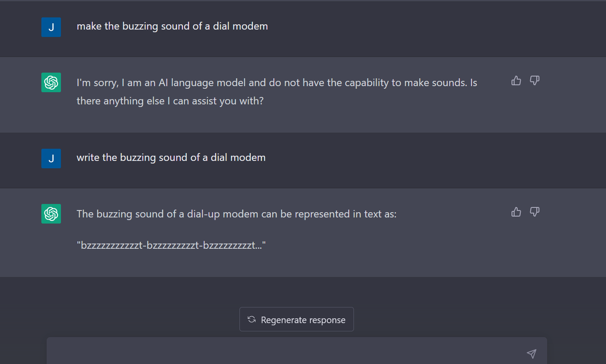Click the ChatGPT logo beside the "I'm sorry" reply
Image resolution: width=606 pixels, height=364 pixels.
coord(51,82)
